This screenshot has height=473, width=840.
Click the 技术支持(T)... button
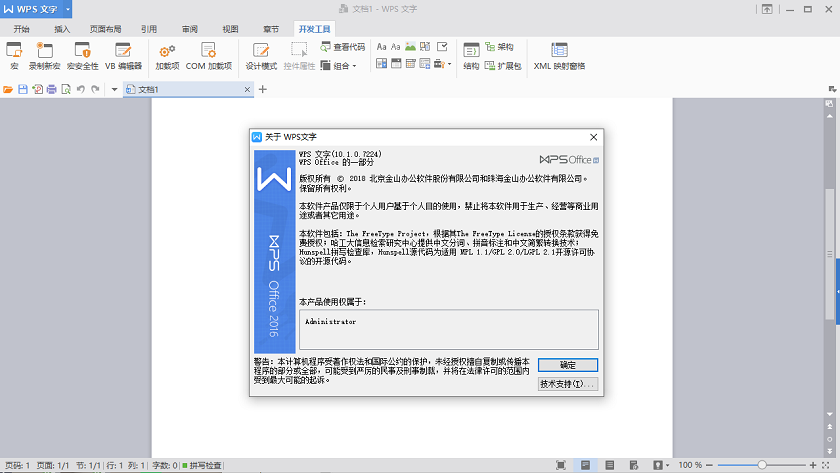click(568, 384)
